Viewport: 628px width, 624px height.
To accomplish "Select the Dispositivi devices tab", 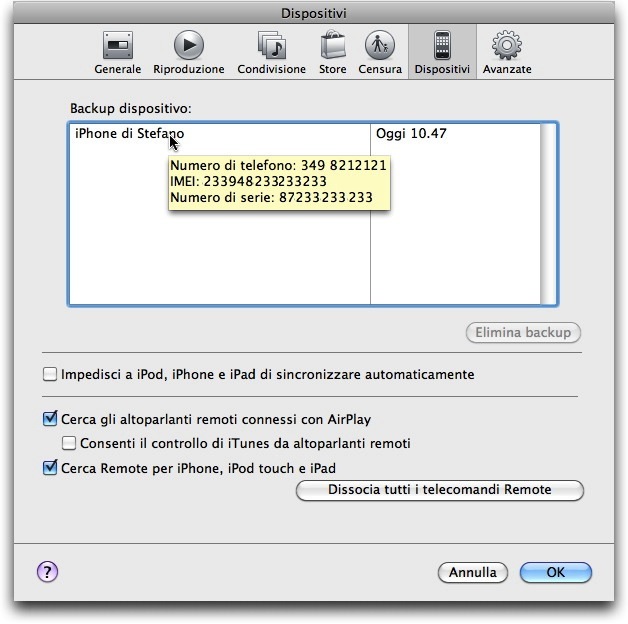I will click(x=442, y=52).
